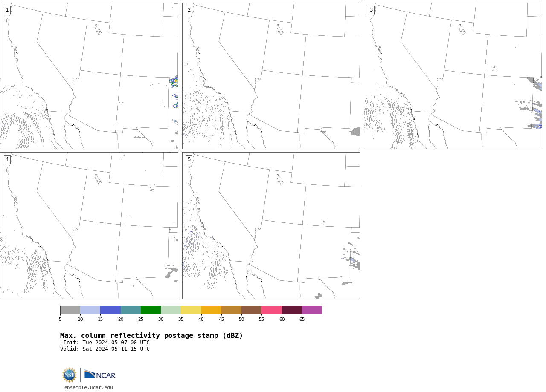Click the pale green 30-35 dBZ swatch

171,310
